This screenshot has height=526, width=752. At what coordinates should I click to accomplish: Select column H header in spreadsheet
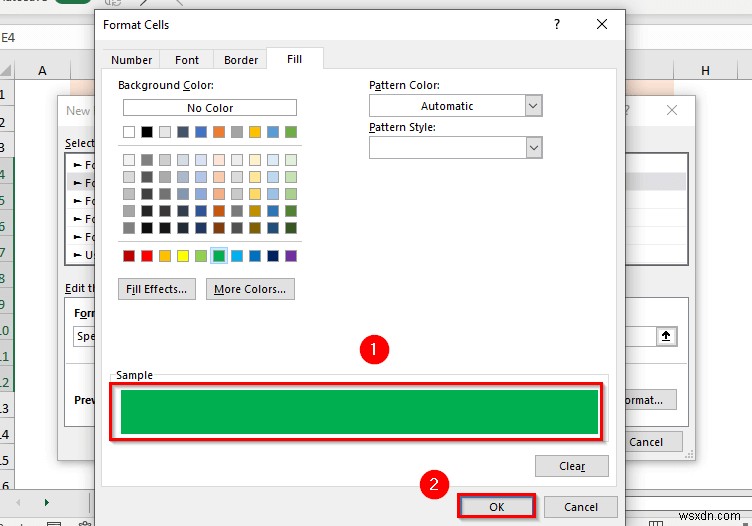pos(705,70)
